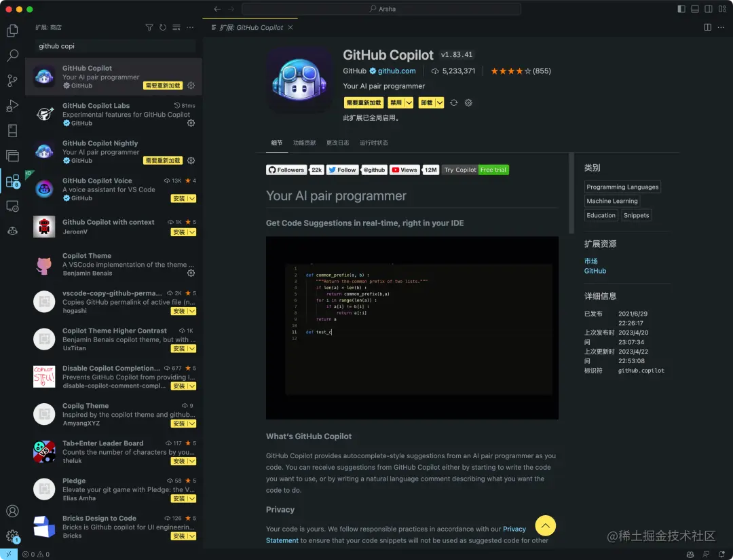Click the sync icon beside uninstall button

(454, 102)
